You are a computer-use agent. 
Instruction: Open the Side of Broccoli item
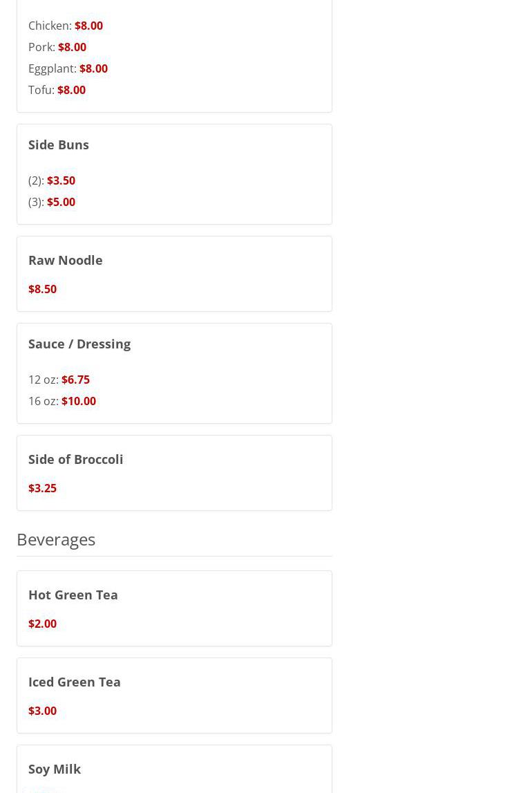tap(75, 459)
